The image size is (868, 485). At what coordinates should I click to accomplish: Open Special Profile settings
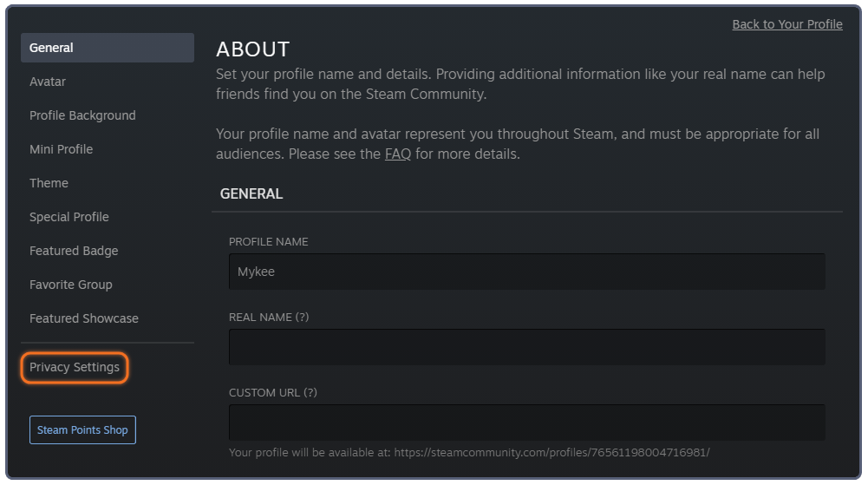pos(69,217)
